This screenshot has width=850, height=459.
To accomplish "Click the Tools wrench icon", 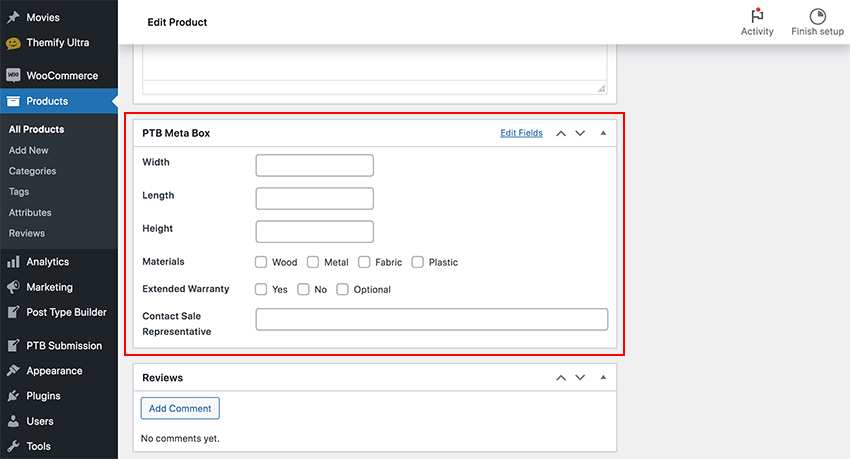I will point(13,446).
